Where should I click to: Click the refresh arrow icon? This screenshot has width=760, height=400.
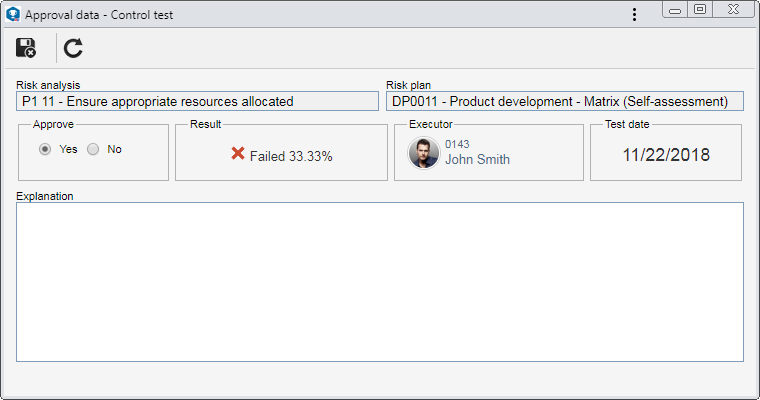(73, 48)
